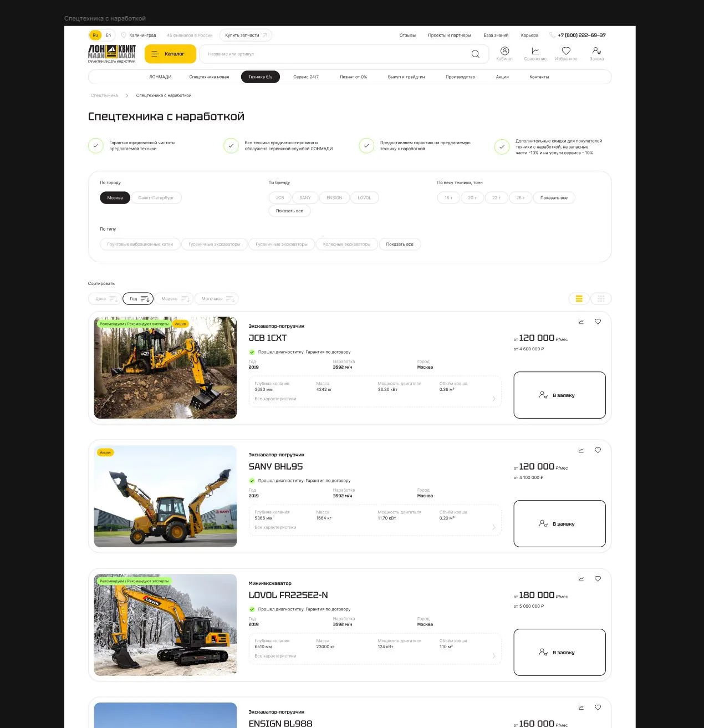Open Сервис 24/7 menu item
Viewport: 704px width, 728px height.
pyautogui.click(x=306, y=77)
